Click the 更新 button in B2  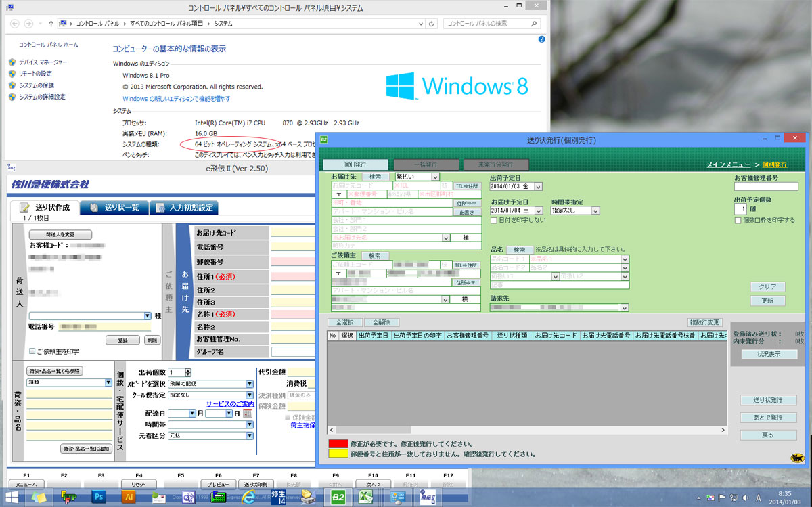(767, 301)
